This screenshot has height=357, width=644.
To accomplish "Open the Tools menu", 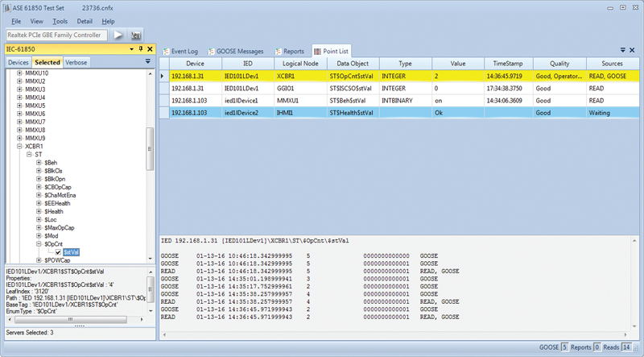I will pos(60,20).
